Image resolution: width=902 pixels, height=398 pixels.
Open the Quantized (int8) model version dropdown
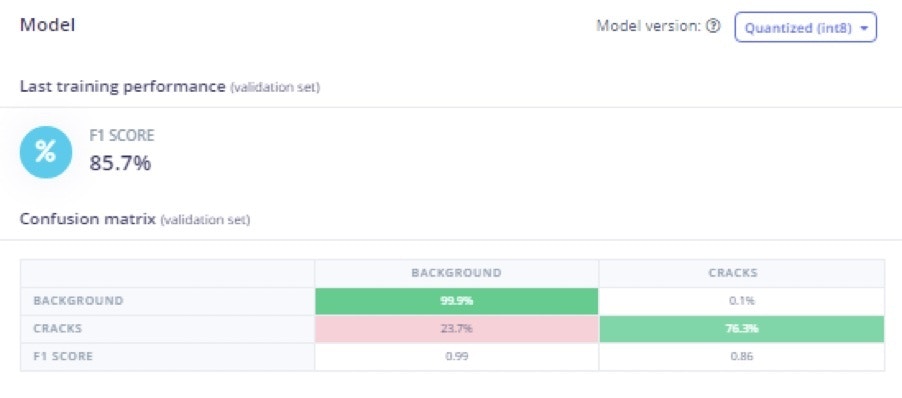click(x=805, y=28)
